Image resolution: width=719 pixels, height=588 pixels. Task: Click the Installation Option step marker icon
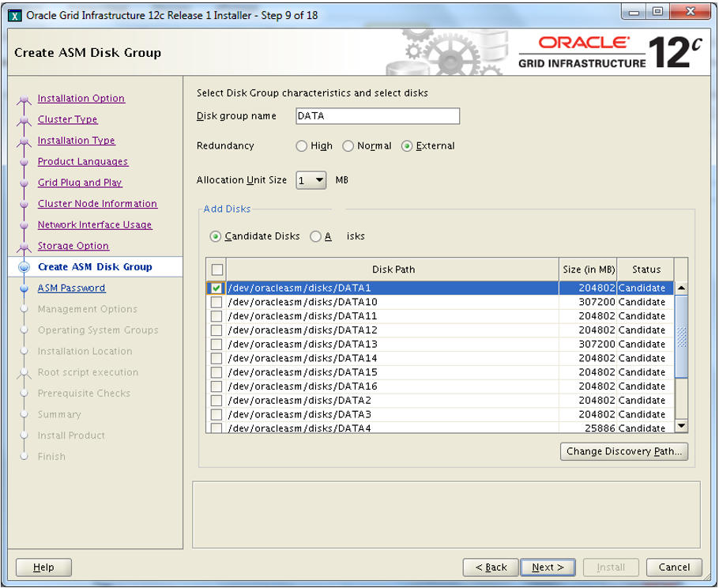[x=24, y=100]
